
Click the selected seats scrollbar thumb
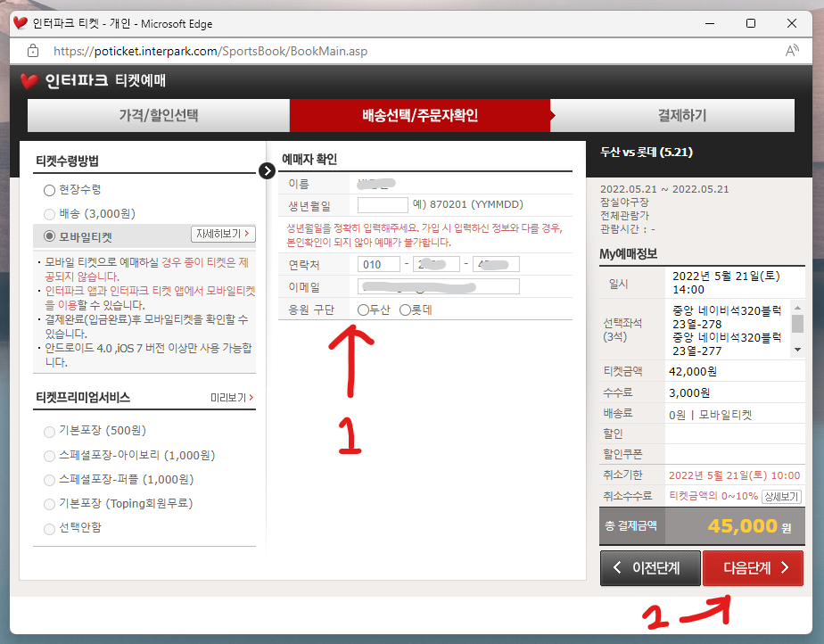(798, 323)
